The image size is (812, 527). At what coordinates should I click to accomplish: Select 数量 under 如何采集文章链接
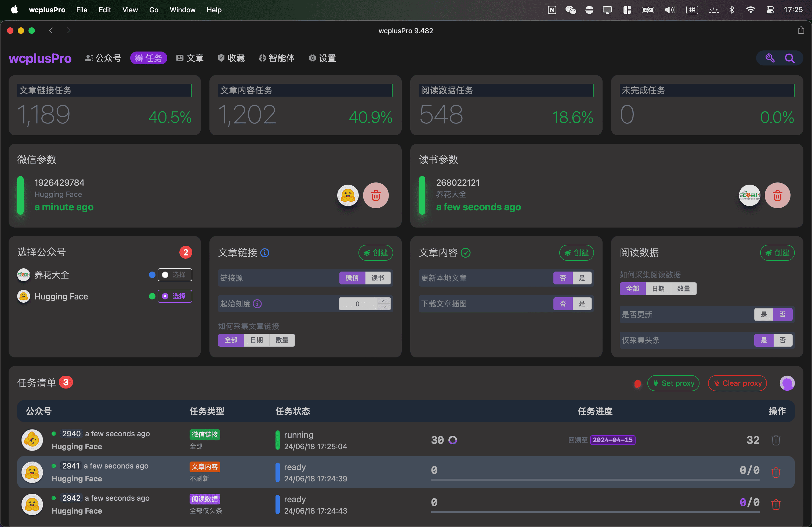tap(282, 340)
